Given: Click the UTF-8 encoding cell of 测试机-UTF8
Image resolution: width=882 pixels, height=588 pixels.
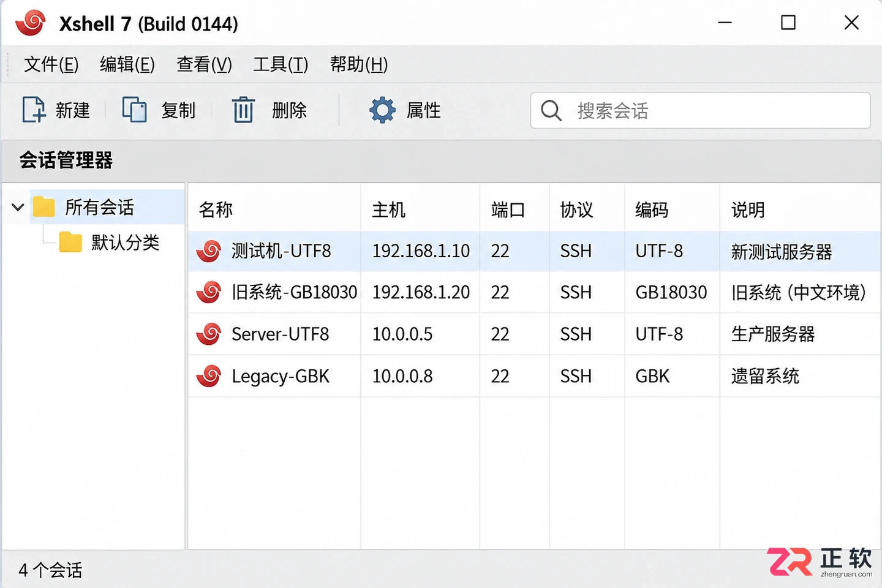Looking at the screenshot, I should (x=659, y=251).
